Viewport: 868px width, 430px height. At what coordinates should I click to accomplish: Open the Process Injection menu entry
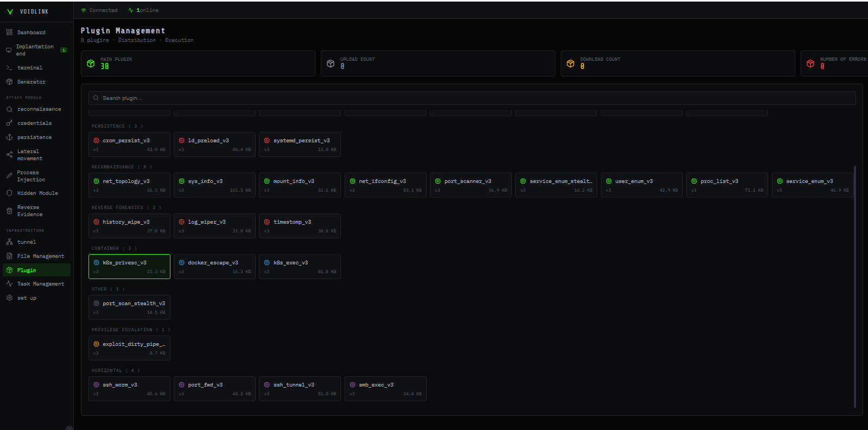point(31,176)
